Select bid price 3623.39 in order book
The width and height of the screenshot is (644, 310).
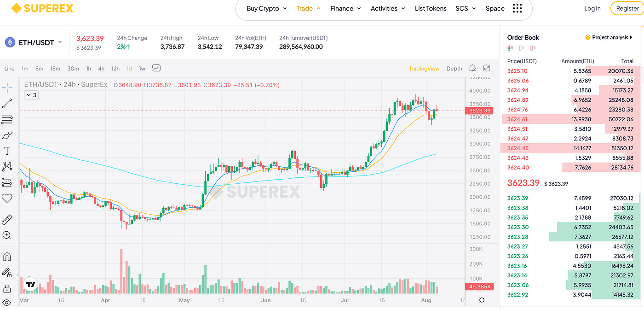point(518,198)
